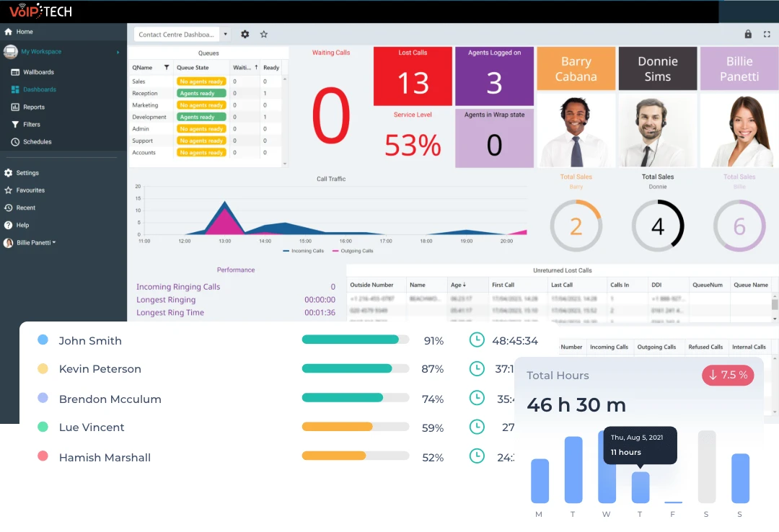Image resolution: width=779 pixels, height=532 pixels.
Task: Click the Lost Calls red tile
Action: (x=413, y=76)
